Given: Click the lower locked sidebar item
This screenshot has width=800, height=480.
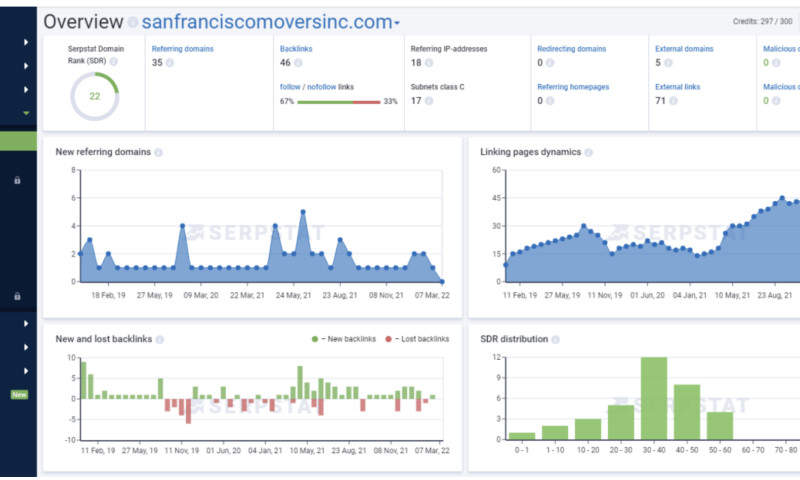Looking at the screenshot, I should [x=17, y=296].
